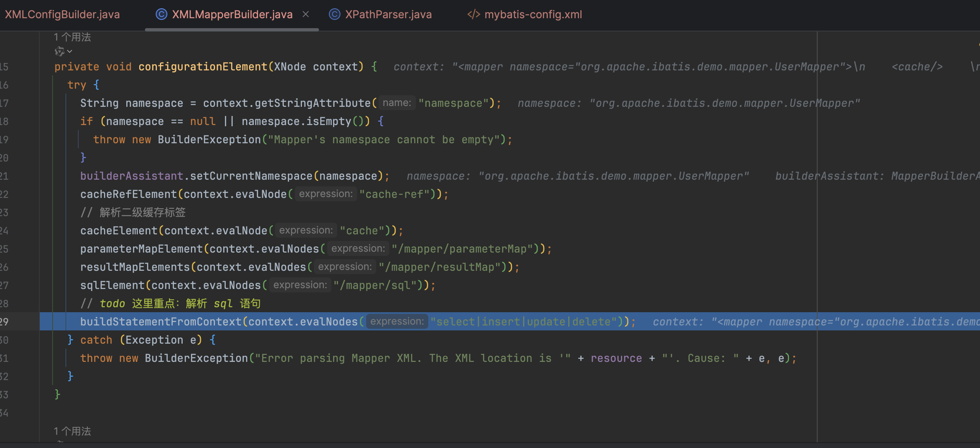
Task: Click the cacheElement method call
Action: pyautogui.click(x=119, y=231)
